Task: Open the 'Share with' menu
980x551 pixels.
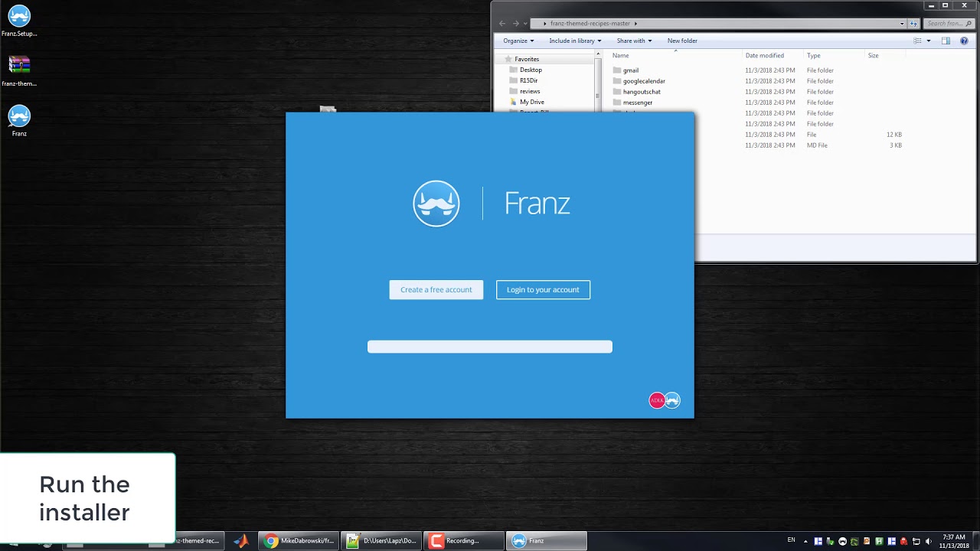Action: pyautogui.click(x=634, y=41)
